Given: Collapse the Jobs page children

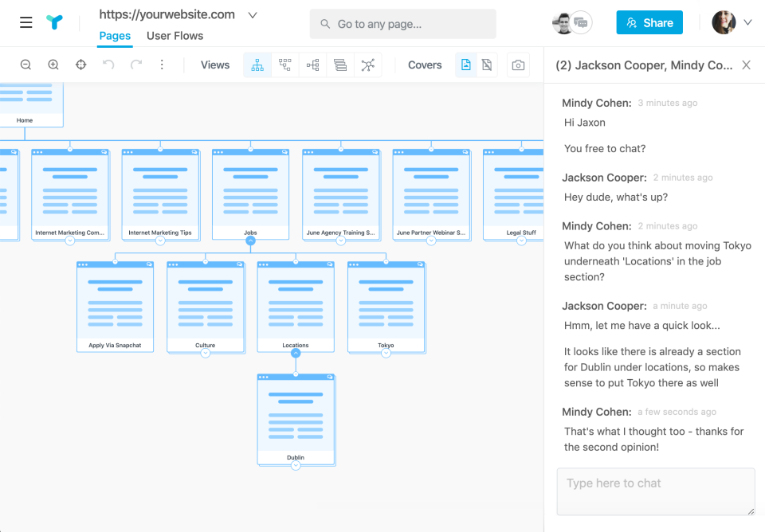Looking at the screenshot, I should coord(250,241).
